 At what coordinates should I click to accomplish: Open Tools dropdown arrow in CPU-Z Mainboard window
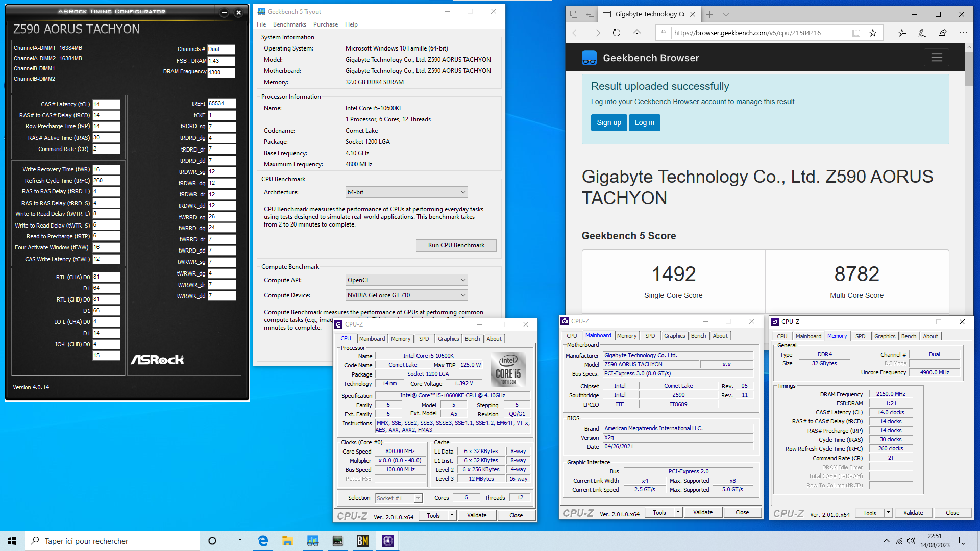point(678,512)
